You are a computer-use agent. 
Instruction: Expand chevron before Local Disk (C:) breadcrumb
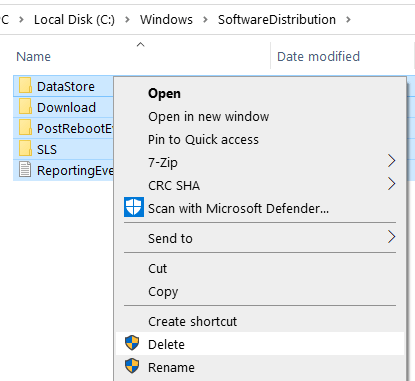tap(21, 20)
